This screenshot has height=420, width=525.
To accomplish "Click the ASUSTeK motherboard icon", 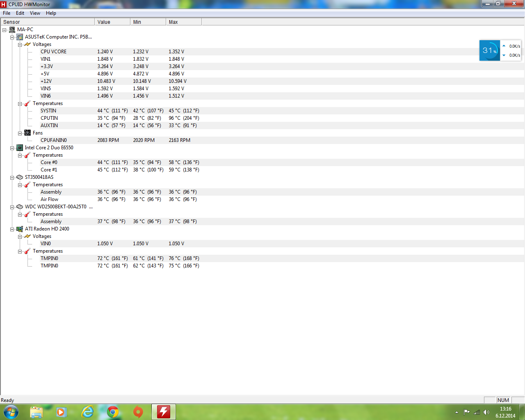I will pos(20,37).
